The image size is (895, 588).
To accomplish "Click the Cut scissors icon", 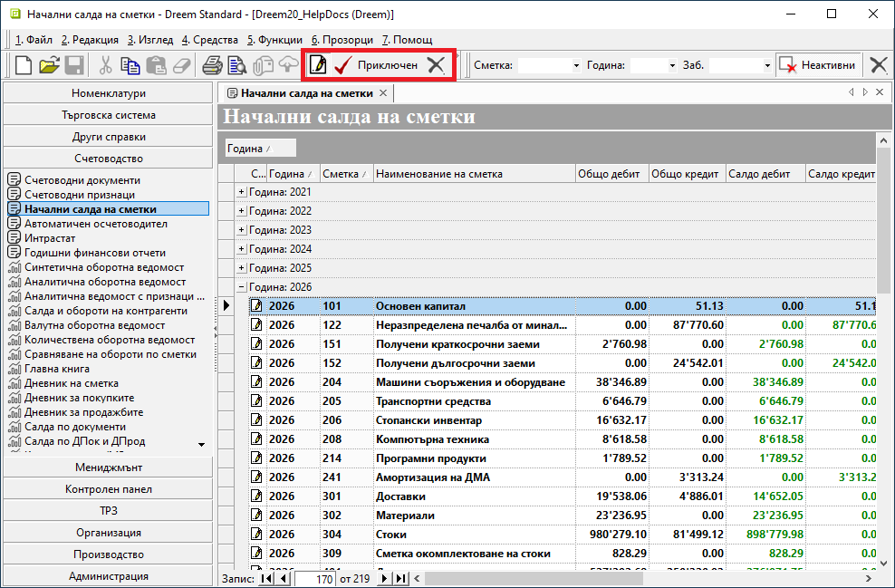I will [105, 65].
